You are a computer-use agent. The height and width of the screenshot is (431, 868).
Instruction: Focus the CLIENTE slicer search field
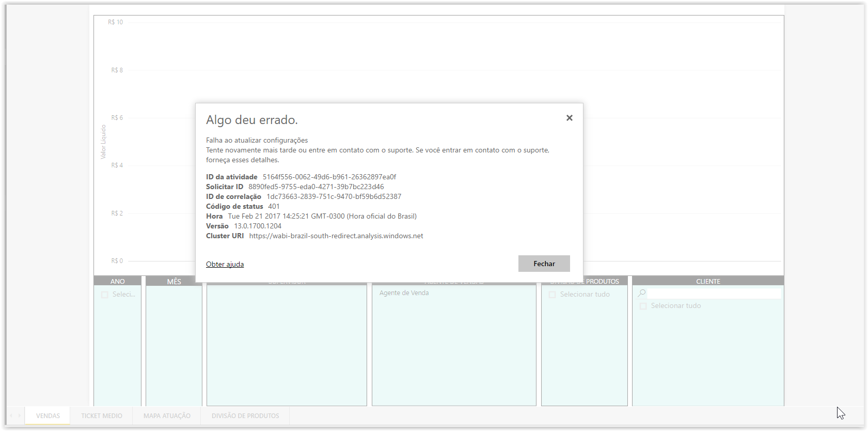point(714,293)
